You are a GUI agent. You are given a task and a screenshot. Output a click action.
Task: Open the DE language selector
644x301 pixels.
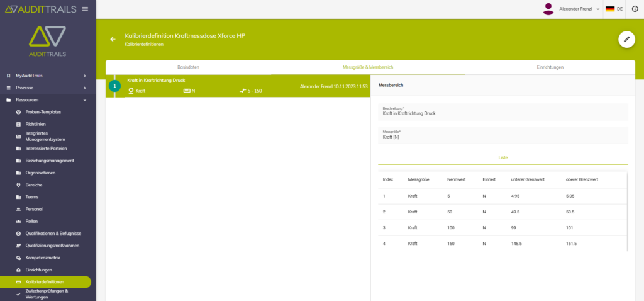point(614,9)
